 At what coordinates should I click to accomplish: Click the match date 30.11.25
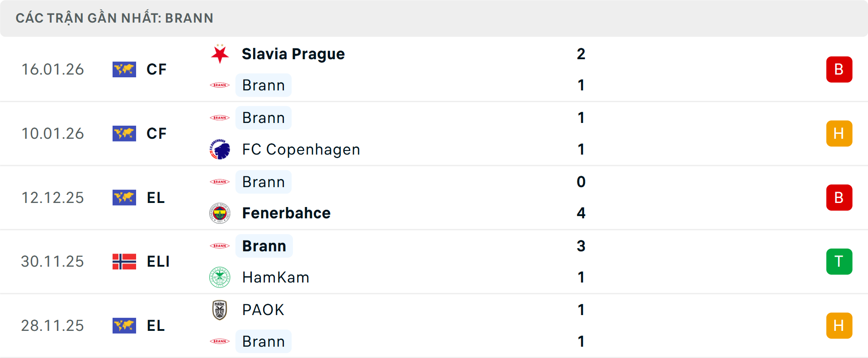52,262
